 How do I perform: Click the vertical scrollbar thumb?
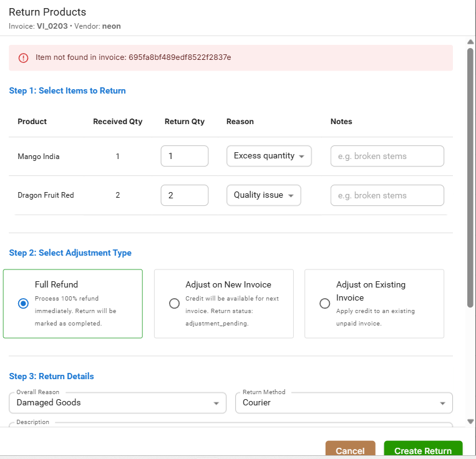click(470, 156)
